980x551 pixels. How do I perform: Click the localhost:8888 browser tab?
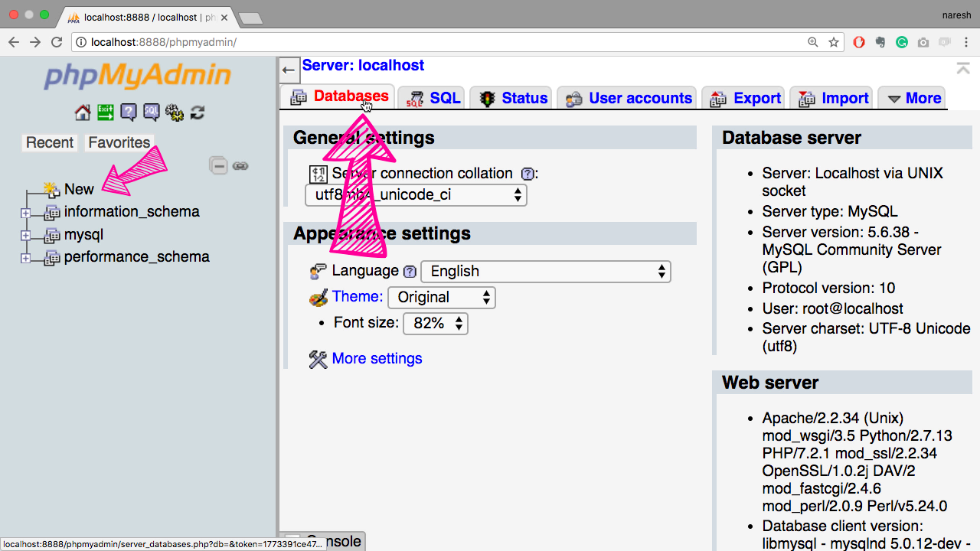click(149, 18)
